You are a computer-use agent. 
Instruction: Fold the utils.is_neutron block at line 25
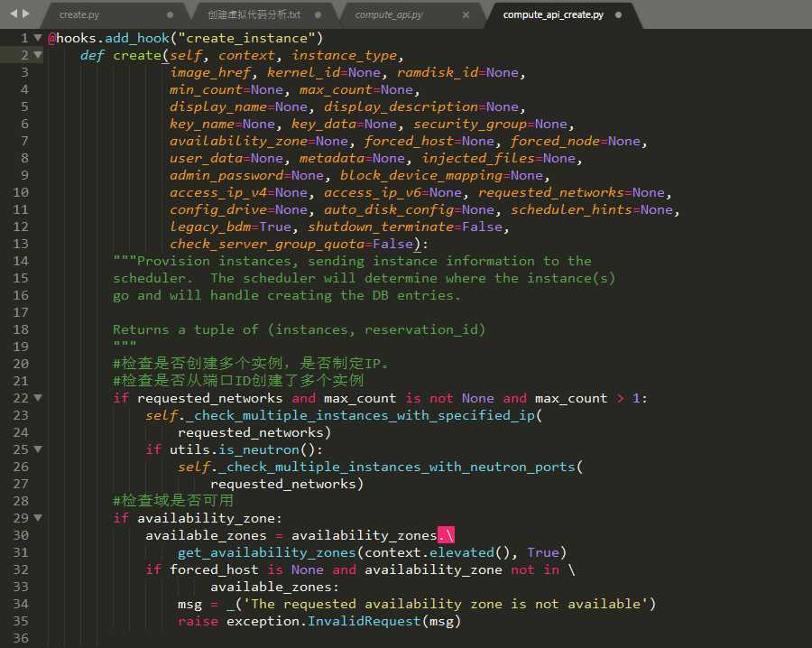[x=38, y=449]
